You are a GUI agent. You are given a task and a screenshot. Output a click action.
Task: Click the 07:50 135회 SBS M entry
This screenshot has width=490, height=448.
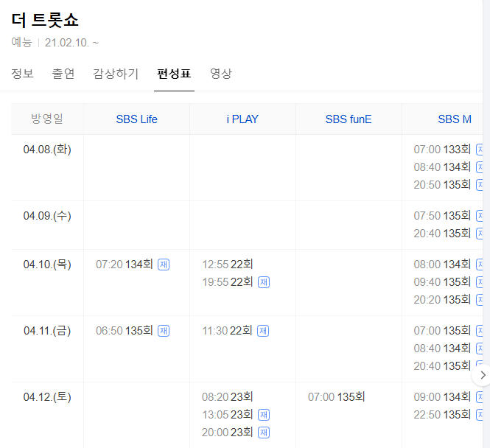click(442, 216)
